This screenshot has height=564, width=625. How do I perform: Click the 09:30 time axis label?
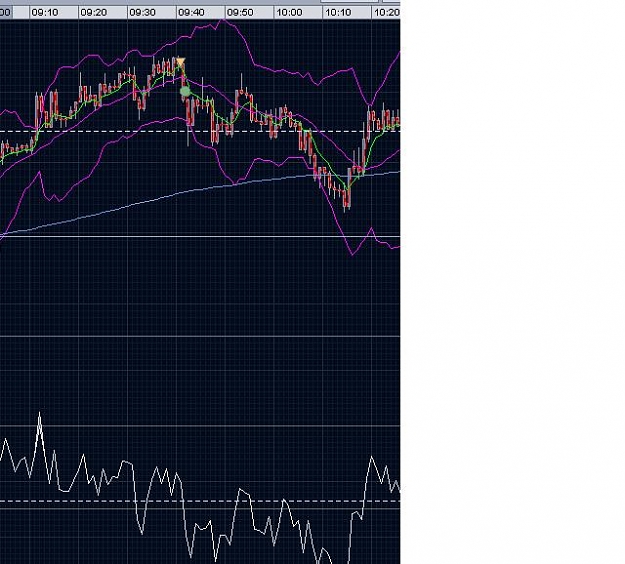click(142, 13)
